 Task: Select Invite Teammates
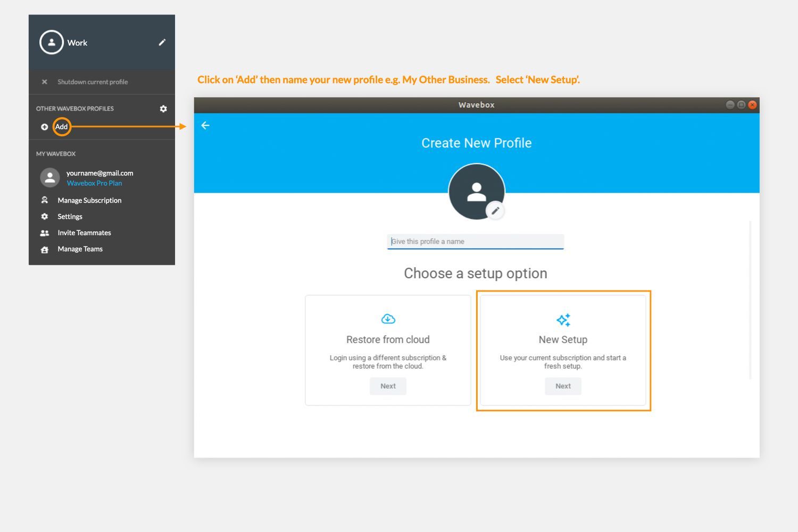pos(84,233)
